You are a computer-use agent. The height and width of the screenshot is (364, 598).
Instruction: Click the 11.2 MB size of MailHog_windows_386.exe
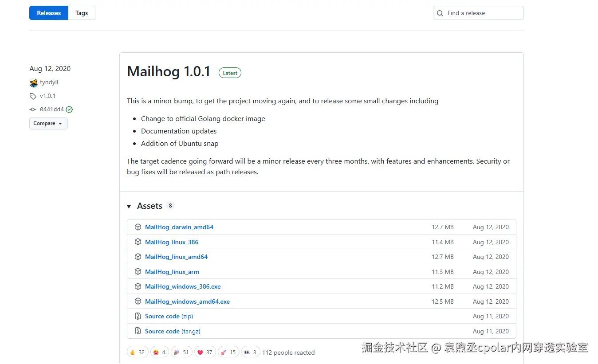(x=443, y=286)
